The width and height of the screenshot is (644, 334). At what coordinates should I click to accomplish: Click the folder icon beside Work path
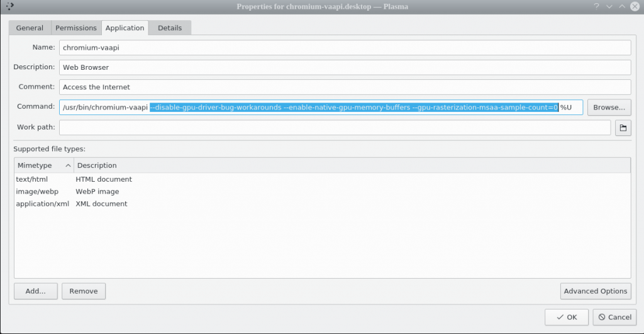(623, 128)
